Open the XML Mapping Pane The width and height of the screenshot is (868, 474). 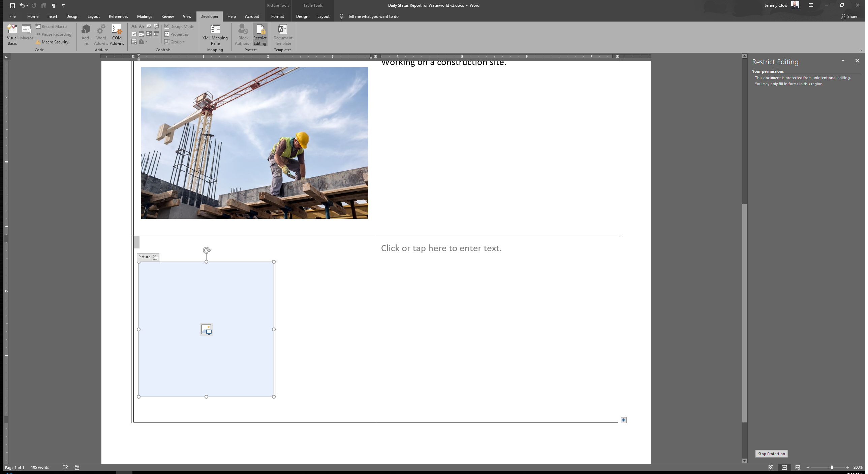click(x=215, y=35)
